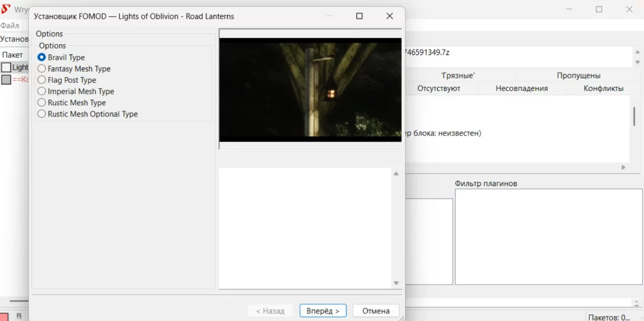Click the Фильтр плагинов list box
Image resolution: width=644 pixels, height=321 pixels.
coord(548,236)
